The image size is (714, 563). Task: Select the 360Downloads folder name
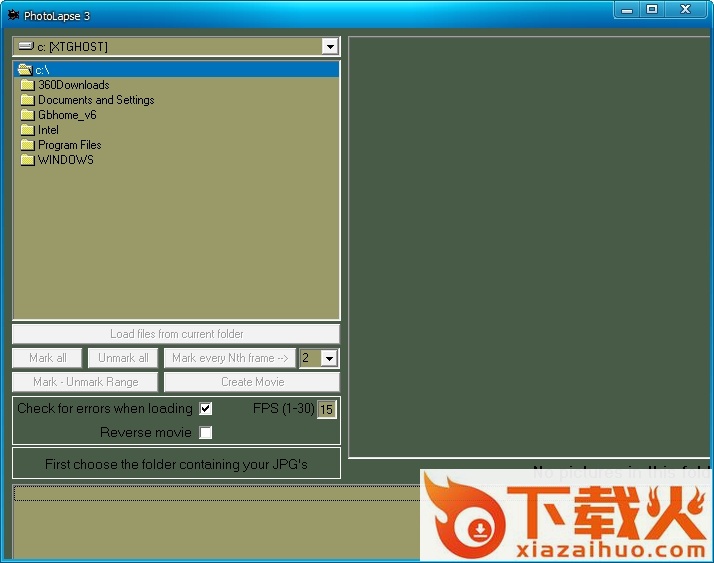tap(74, 85)
